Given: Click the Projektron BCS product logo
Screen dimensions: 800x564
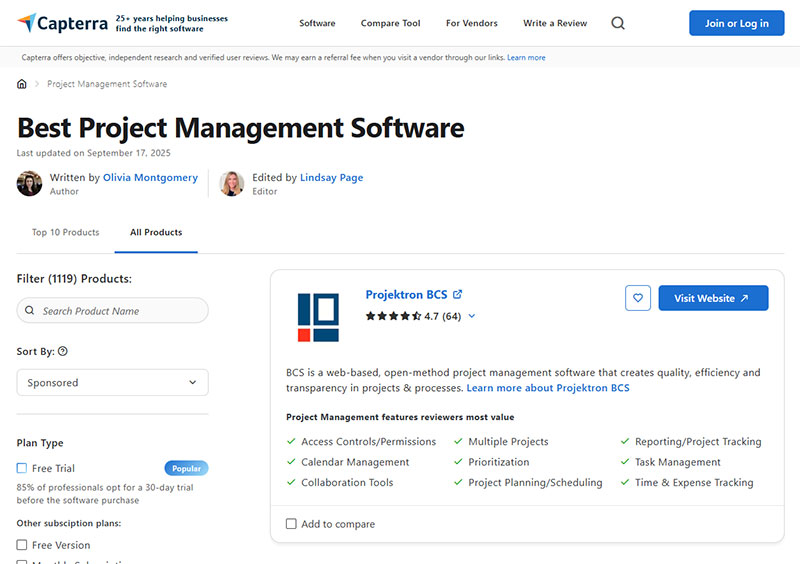Looking at the screenshot, I should 318,317.
